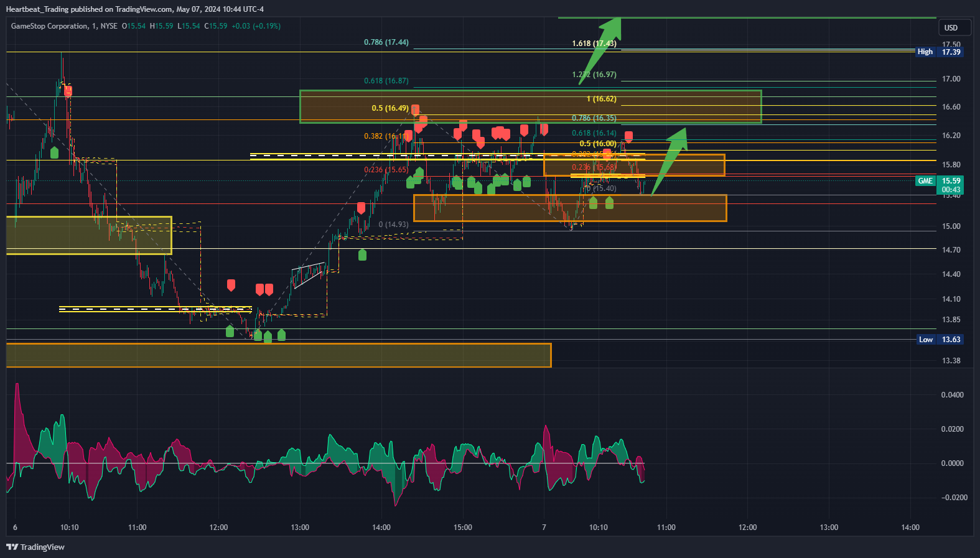The image size is (980, 558).
Task: Click the −0.0200 indicator axis label
Action: click(954, 498)
